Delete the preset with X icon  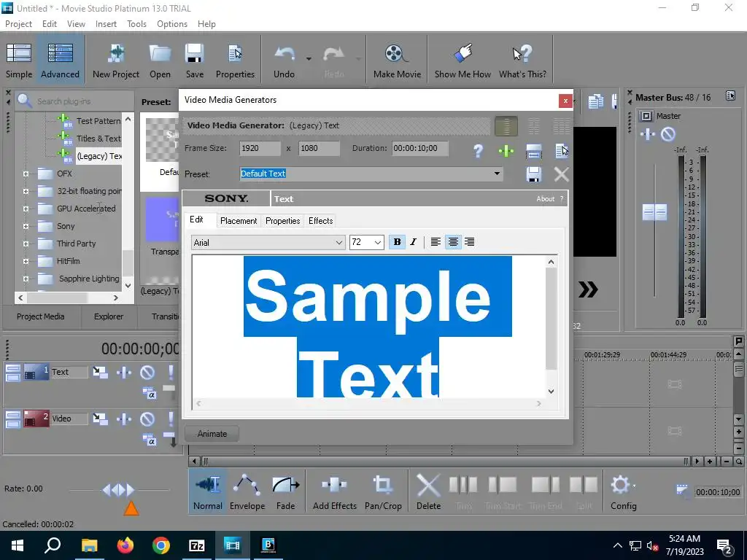562,174
